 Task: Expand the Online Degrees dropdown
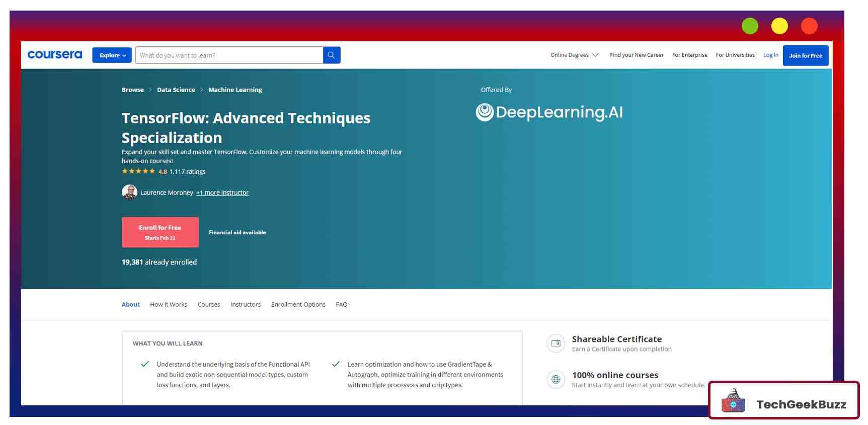574,55
